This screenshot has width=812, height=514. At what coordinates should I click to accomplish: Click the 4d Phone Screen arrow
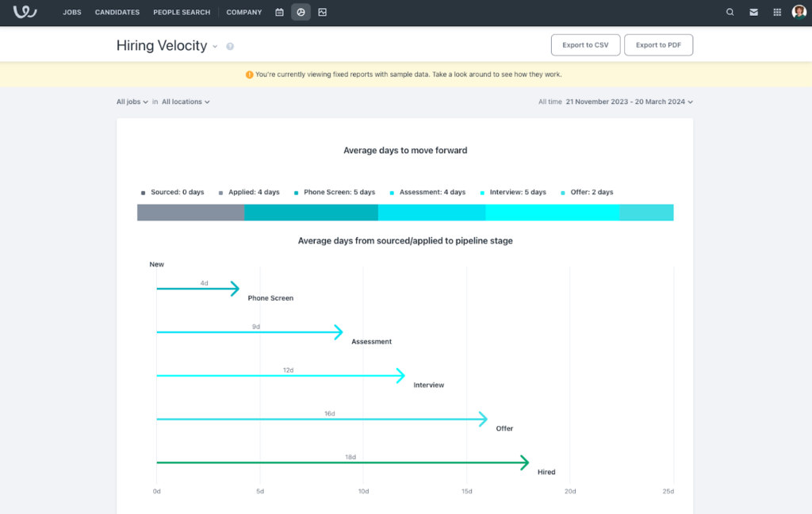coord(197,289)
